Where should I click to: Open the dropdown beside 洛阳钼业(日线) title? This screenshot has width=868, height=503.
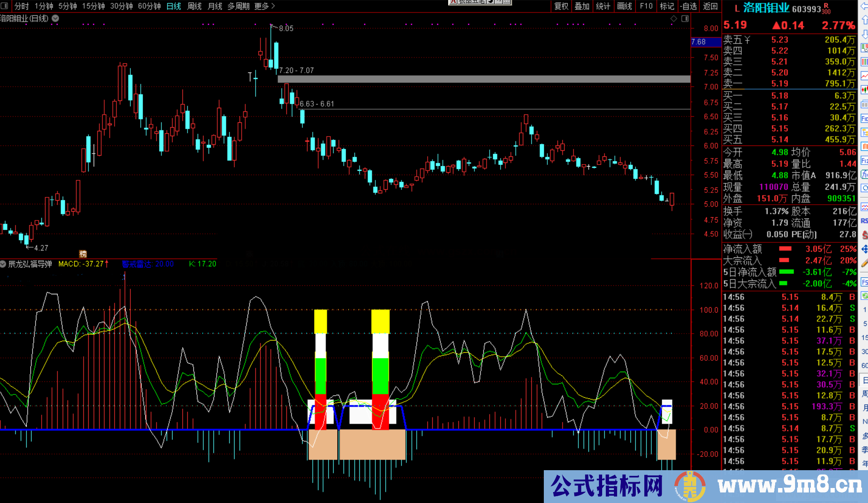pos(55,18)
